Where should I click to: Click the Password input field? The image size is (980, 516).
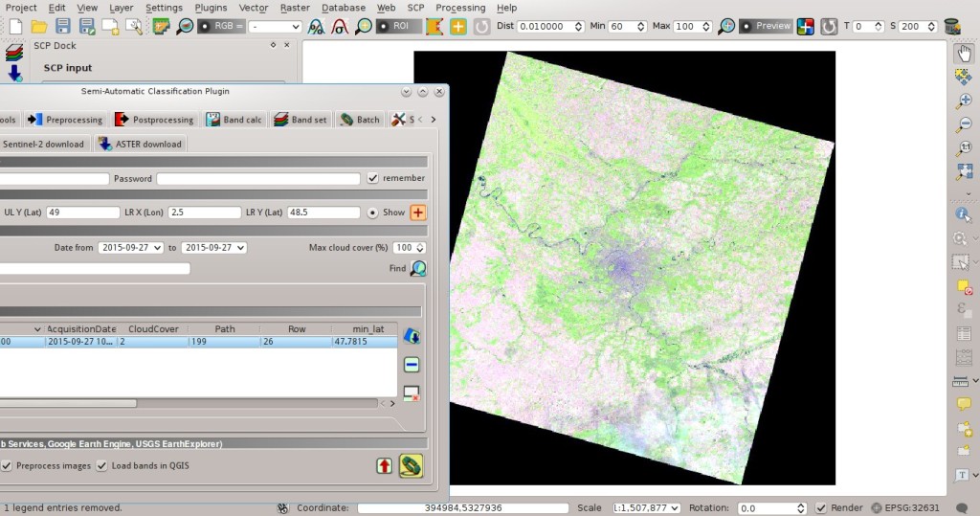point(258,178)
